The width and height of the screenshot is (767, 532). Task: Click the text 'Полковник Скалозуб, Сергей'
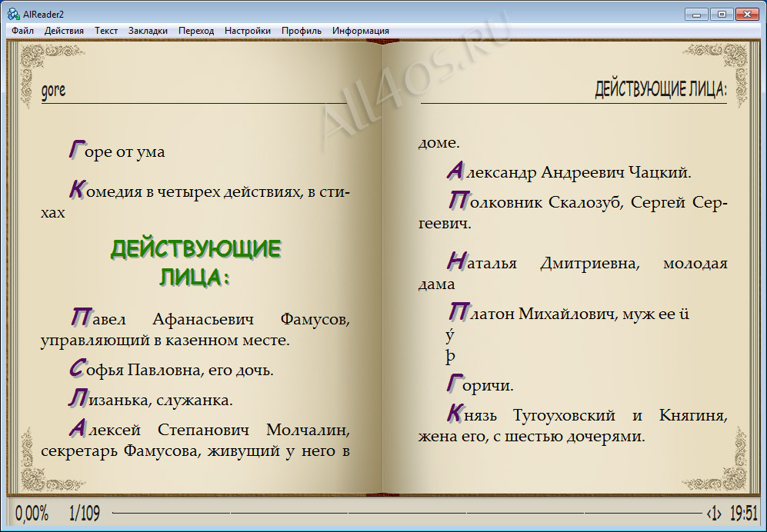[x=568, y=201]
